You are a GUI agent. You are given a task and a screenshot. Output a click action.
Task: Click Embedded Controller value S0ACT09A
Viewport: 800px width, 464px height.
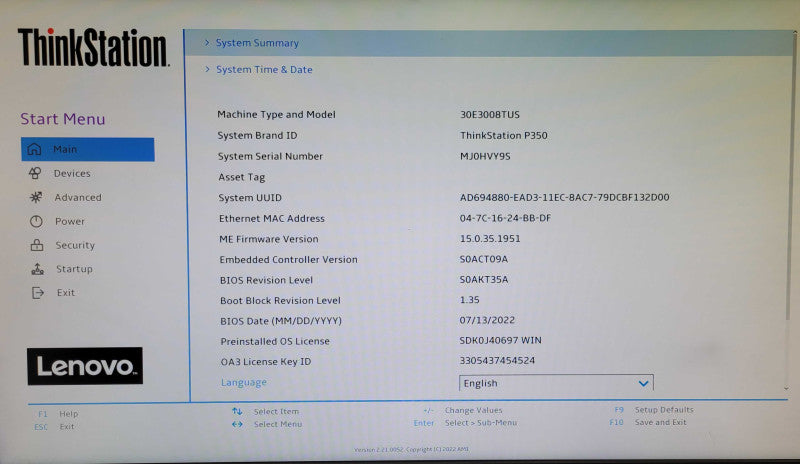pyautogui.click(x=484, y=259)
